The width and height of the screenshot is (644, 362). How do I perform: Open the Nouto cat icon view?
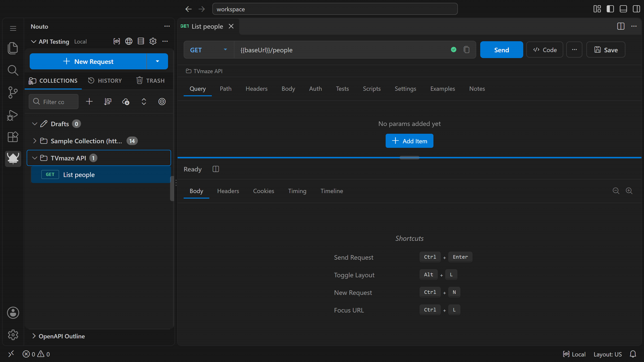13,158
